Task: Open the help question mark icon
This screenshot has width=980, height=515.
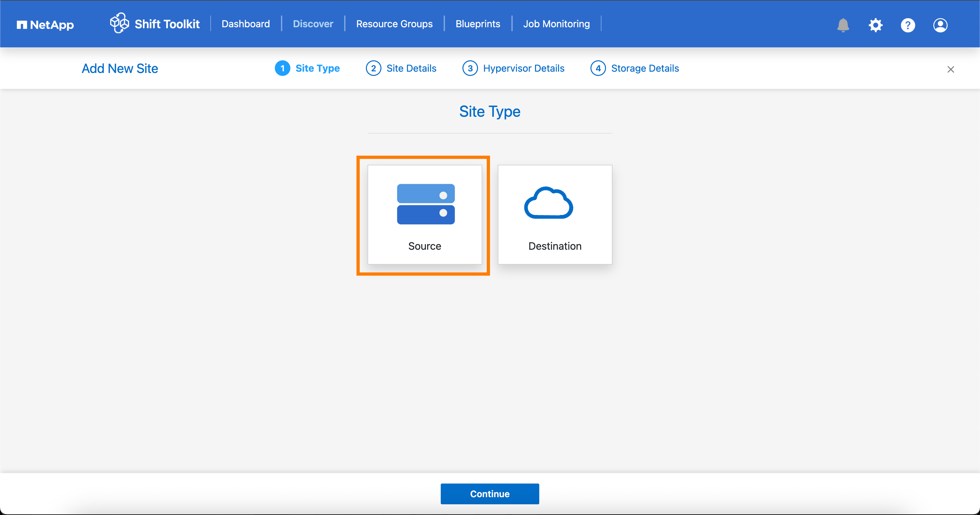Action: (x=908, y=25)
